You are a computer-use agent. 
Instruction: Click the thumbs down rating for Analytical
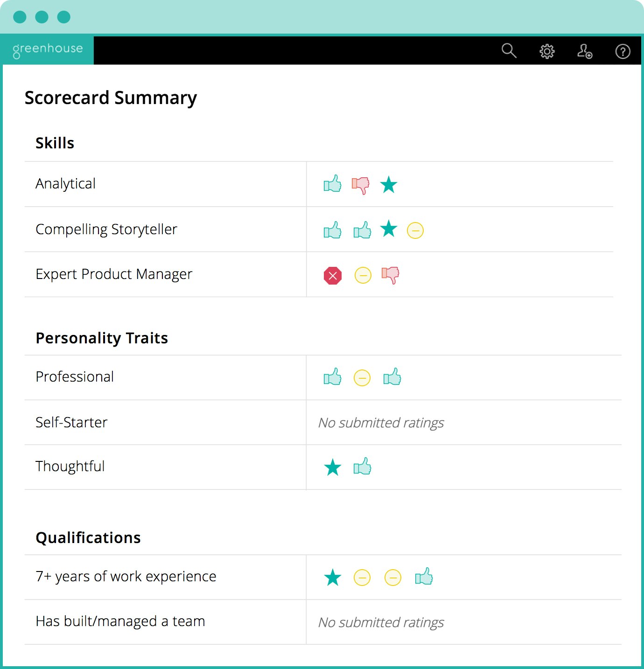pyautogui.click(x=361, y=185)
